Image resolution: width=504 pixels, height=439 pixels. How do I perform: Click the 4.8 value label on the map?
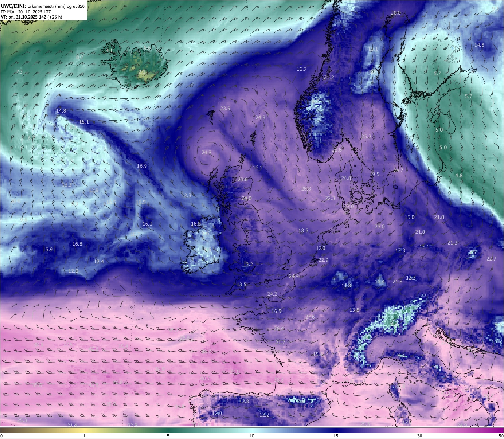[x=459, y=176]
